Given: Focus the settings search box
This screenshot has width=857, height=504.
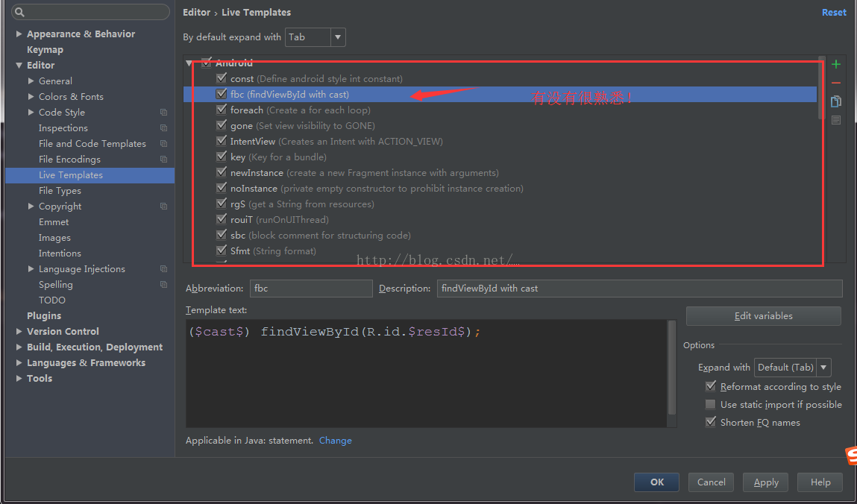Looking at the screenshot, I should point(90,11).
